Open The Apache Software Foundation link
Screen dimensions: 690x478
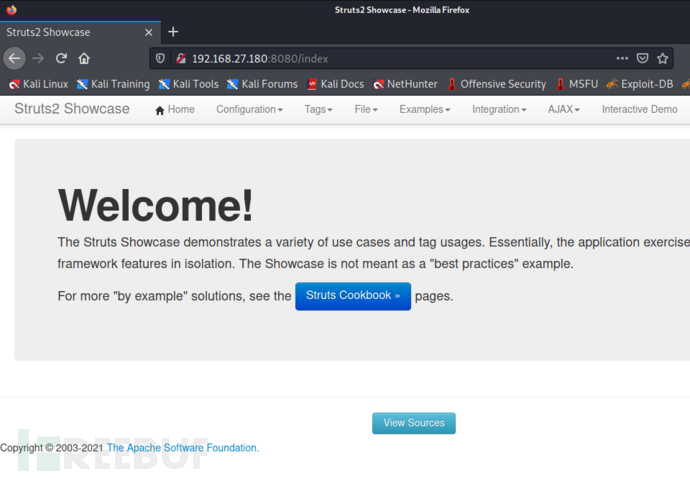(x=183, y=448)
